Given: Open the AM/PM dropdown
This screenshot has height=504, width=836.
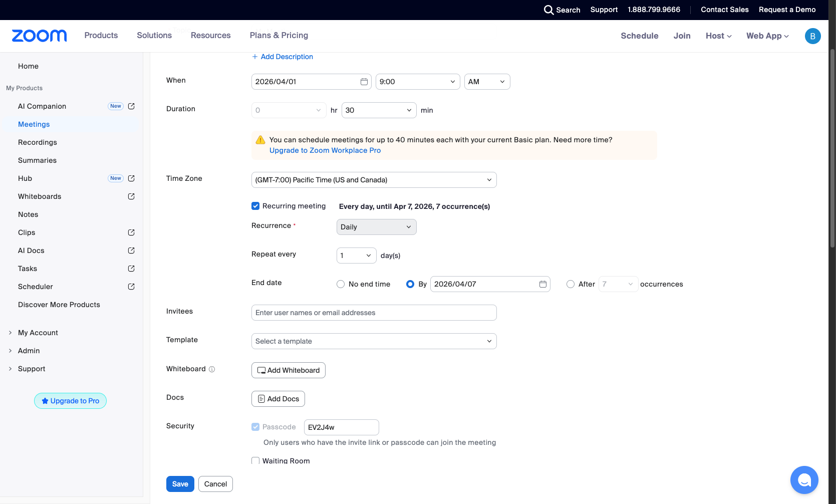Looking at the screenshot, I should [487, 82].
